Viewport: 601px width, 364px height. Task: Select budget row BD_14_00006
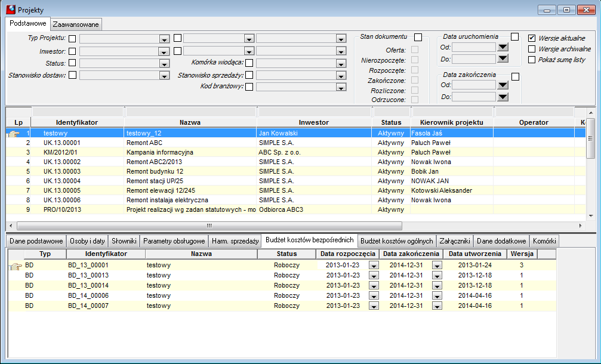tap(282, 296)
